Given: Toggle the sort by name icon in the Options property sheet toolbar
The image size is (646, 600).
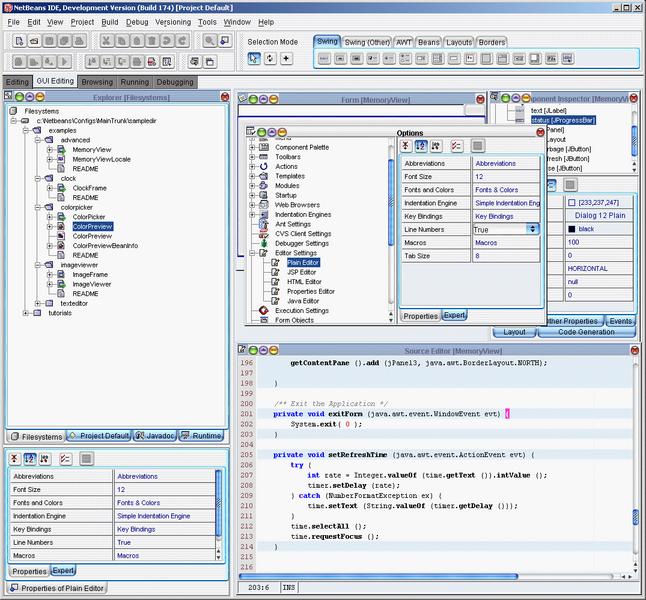Looking at the screenshot, I should point(421,145).
